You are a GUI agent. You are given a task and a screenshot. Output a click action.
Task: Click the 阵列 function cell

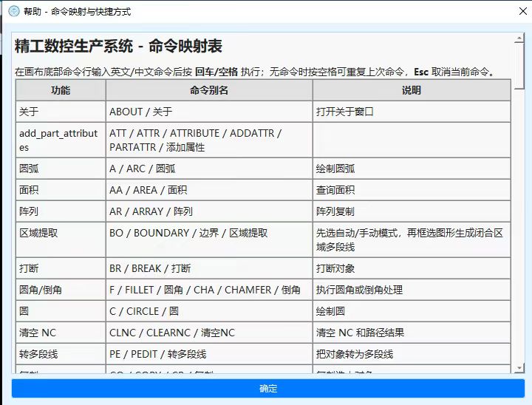(61, 211)
